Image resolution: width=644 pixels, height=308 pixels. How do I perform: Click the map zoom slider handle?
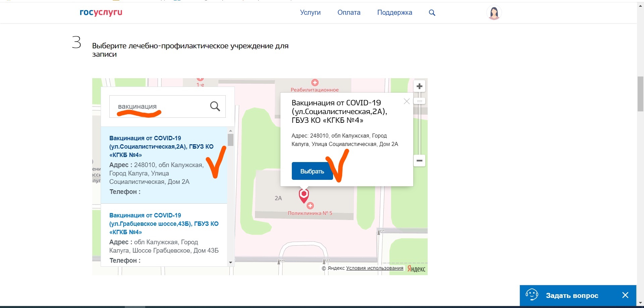point(419,101)
